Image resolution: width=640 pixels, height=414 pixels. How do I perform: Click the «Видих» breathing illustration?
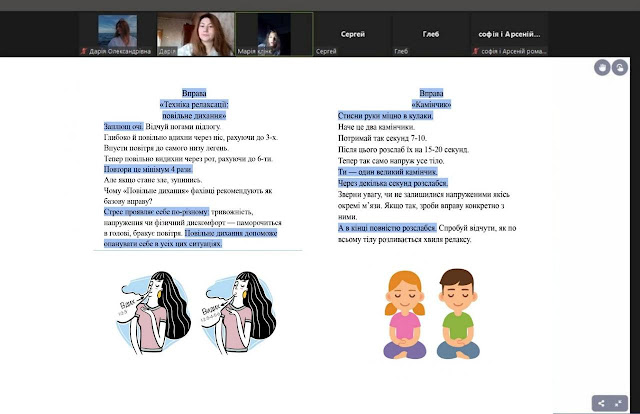click(238, 313)
